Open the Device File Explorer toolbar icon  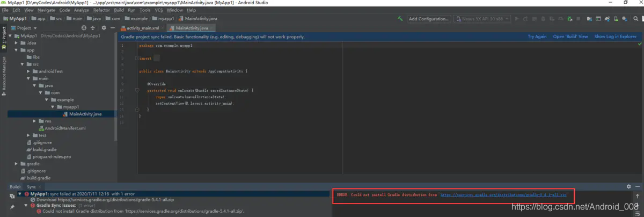[589, 19]
